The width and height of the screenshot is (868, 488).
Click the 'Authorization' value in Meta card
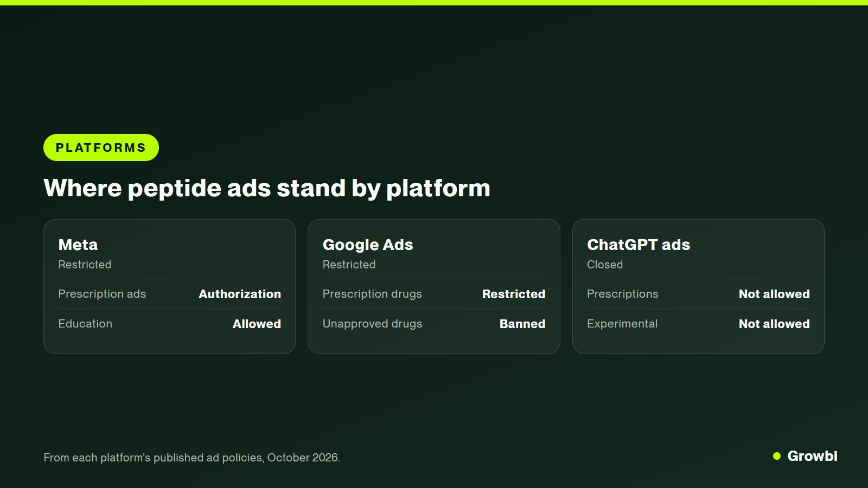pyautogui.click(x=240, y=294)
